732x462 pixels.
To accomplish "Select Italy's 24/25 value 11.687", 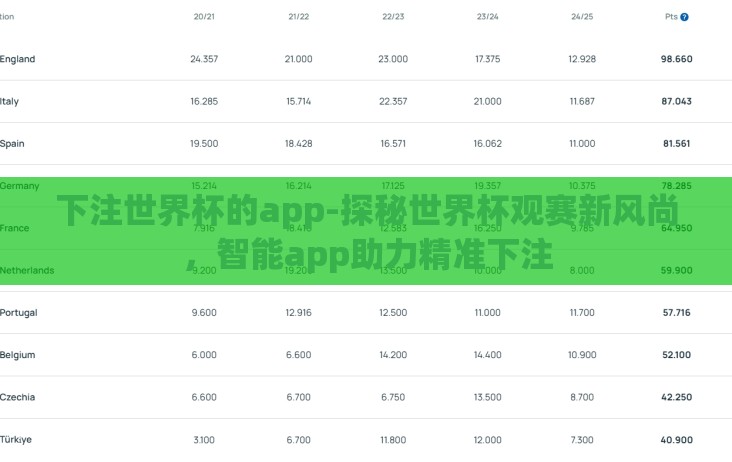I will pos(582,101).
